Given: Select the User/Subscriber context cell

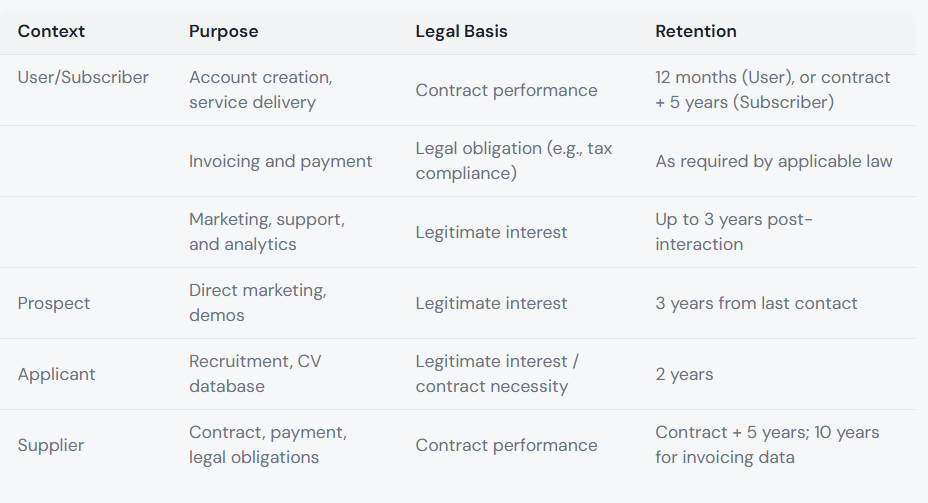Looking at the screenshot, I should point(83,77).
